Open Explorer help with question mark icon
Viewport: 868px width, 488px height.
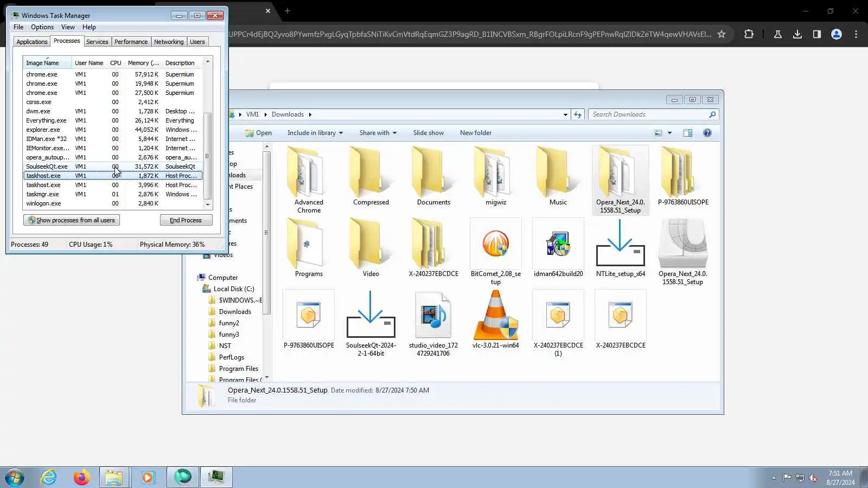point(707,133)
